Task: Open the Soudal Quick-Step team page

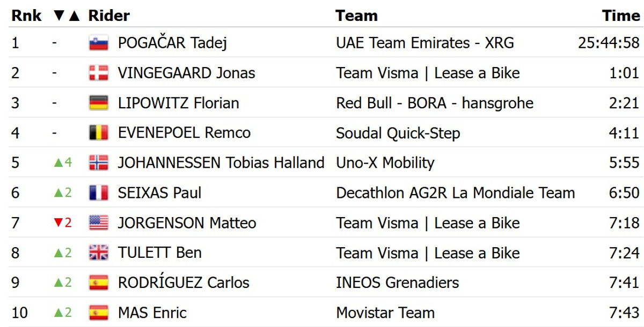Action: click(x=398, y=133)
